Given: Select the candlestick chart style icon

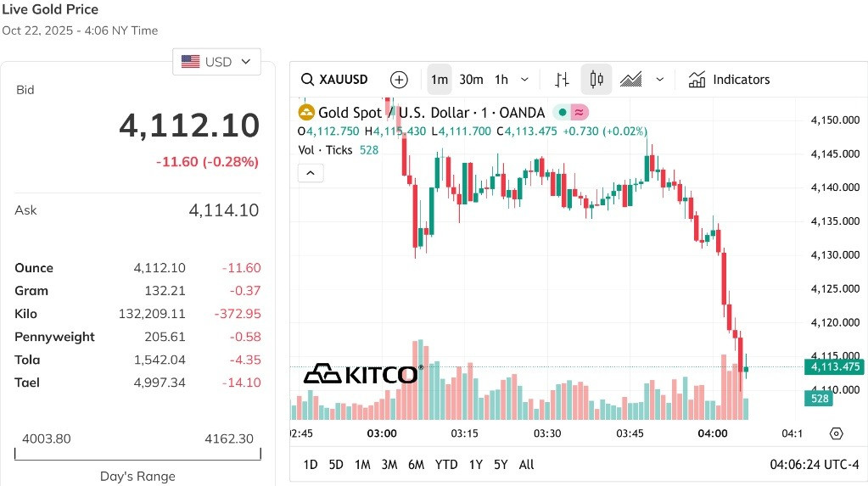Looking at the screenshot, I should [596, 80].
